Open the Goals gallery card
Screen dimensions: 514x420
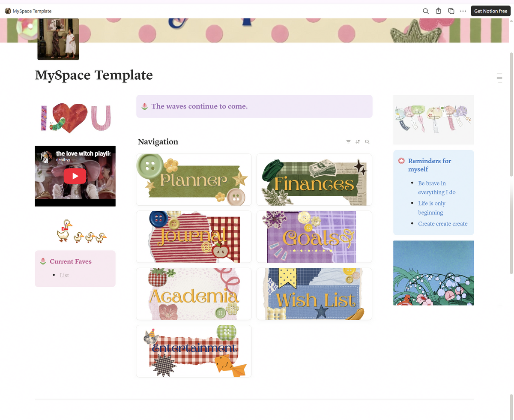point(314,237)
